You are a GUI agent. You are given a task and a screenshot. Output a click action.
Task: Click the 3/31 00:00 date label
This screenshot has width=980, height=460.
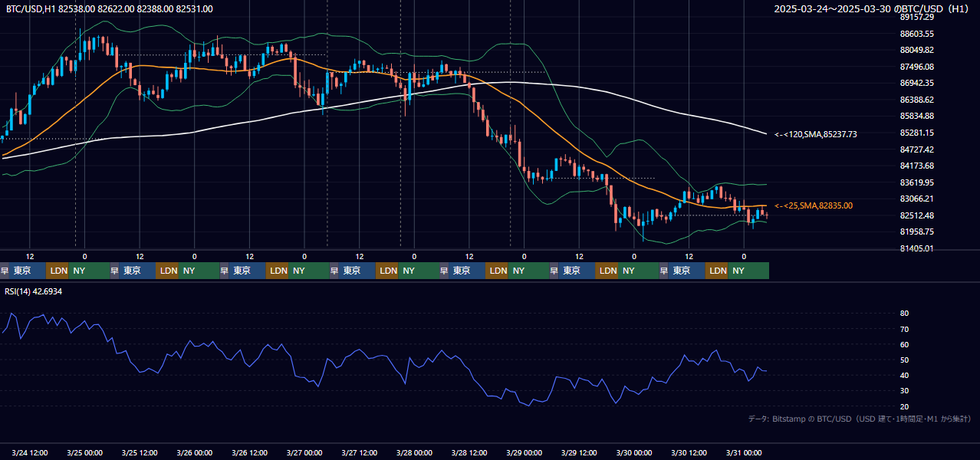744,452
